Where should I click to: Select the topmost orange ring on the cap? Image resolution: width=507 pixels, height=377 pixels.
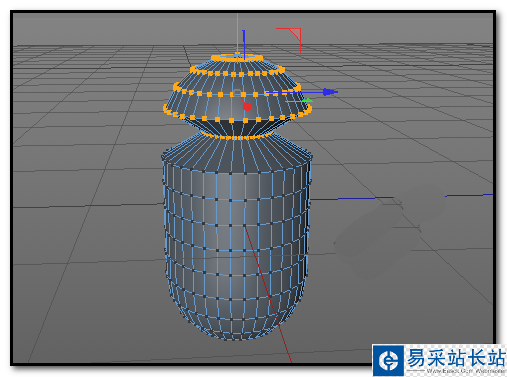237,58
